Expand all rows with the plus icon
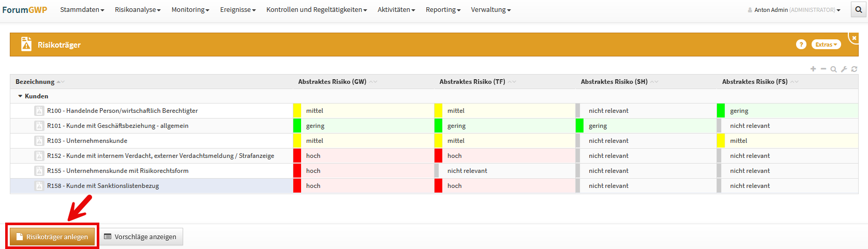The height and width of the screenshot is (249, 868). 813,69
